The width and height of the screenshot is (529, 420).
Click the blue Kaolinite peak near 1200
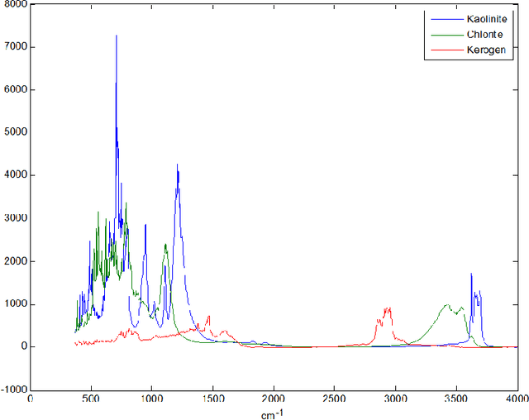coord(177,165)
